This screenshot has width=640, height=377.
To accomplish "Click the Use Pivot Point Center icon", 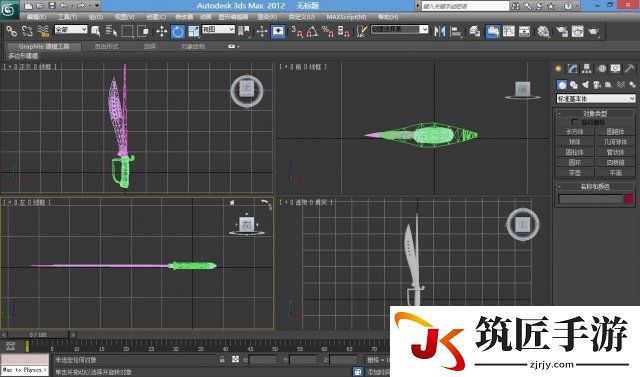I will point(244,31).
